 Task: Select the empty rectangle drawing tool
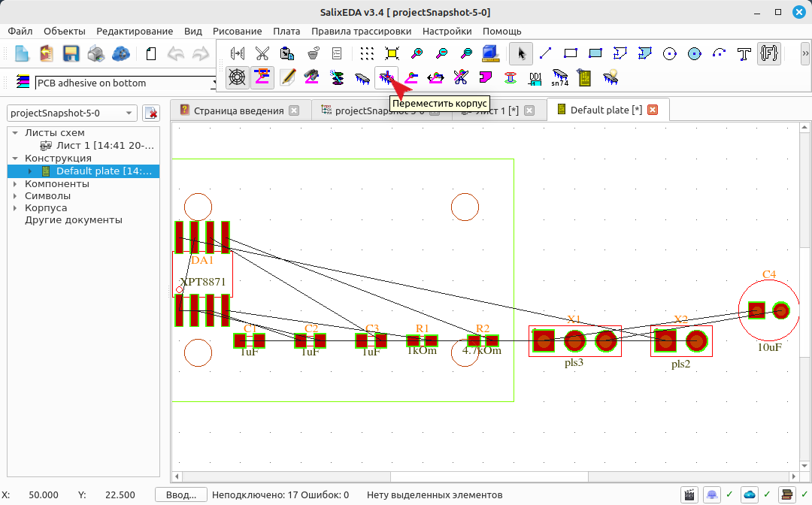(570, 53)
